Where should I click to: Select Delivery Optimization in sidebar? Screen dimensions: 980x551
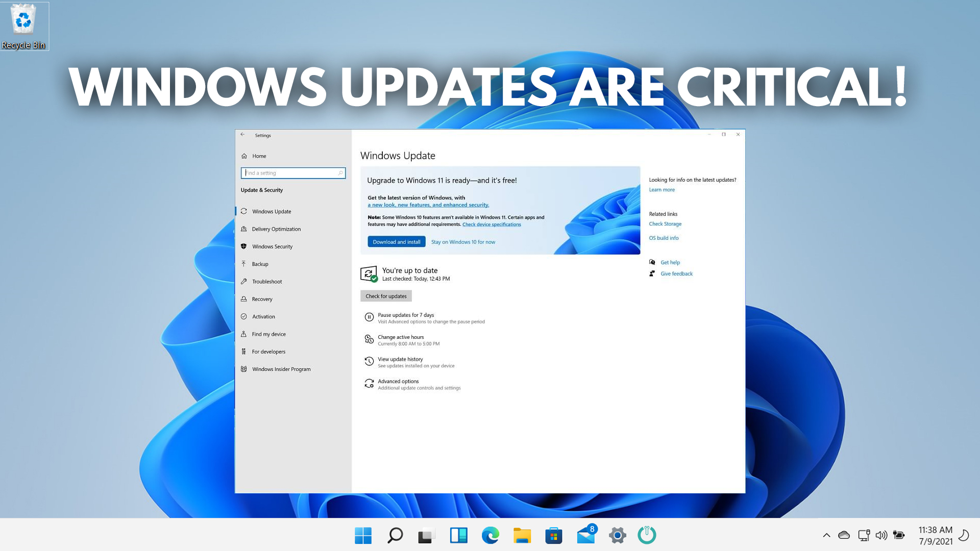point(276,229)
